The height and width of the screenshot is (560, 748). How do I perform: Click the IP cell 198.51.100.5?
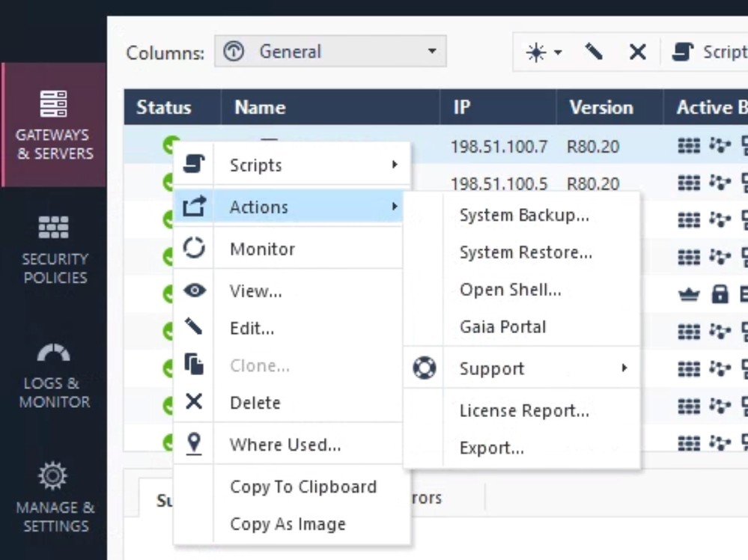[499, 183]
